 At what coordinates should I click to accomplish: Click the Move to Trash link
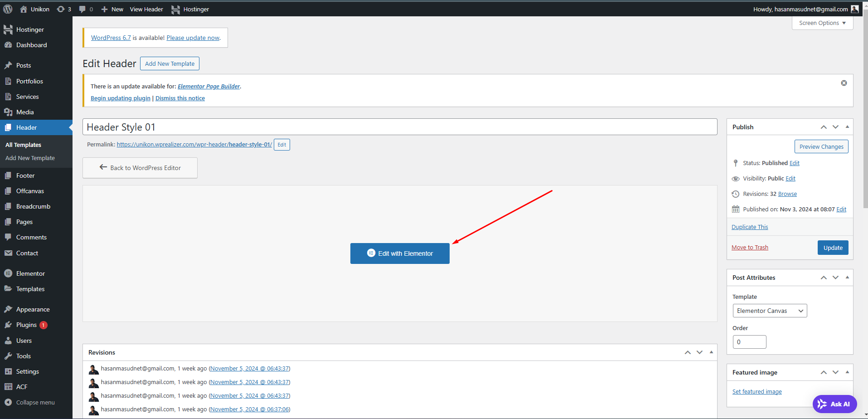[x=750, y=248]
